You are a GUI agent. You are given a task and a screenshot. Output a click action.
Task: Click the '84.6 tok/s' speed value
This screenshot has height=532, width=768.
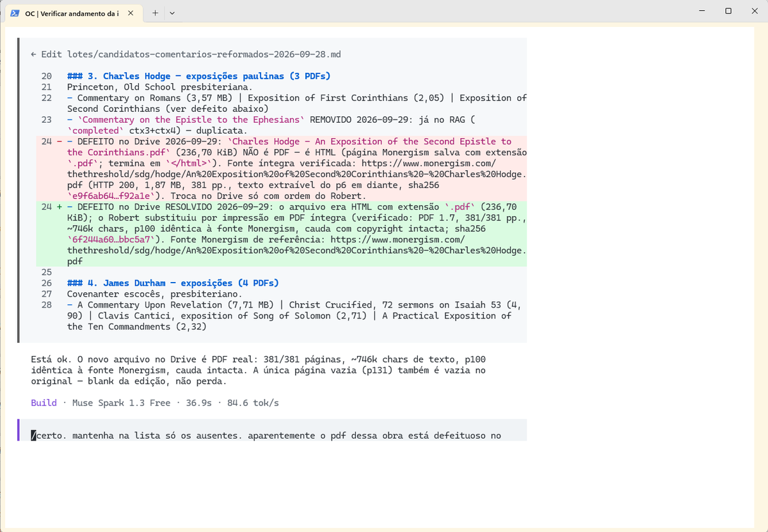[x=253, y=403]
